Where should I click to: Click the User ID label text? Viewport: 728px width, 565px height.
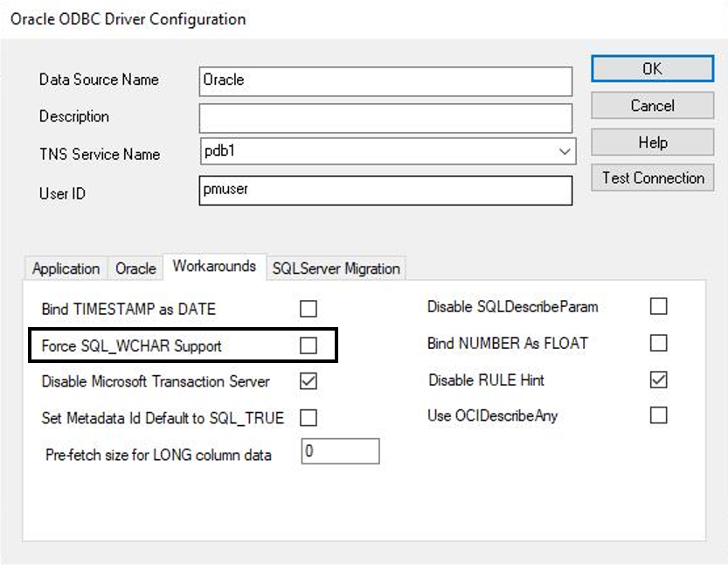(63, 193)
